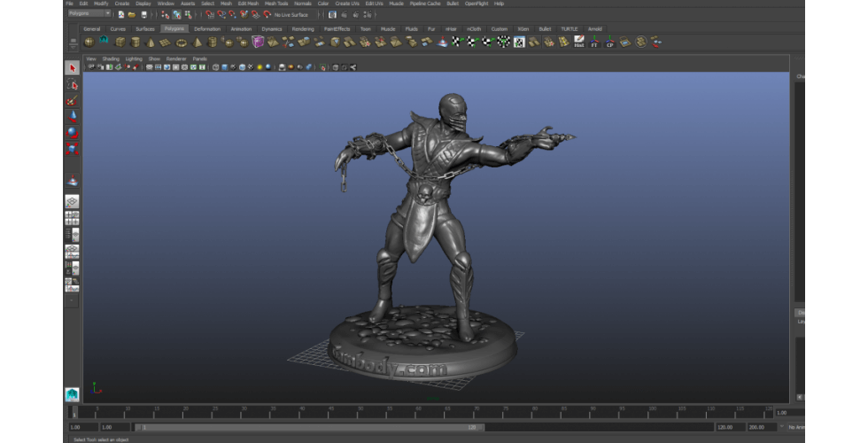Select the arrow Select tool

click(72, 68)
